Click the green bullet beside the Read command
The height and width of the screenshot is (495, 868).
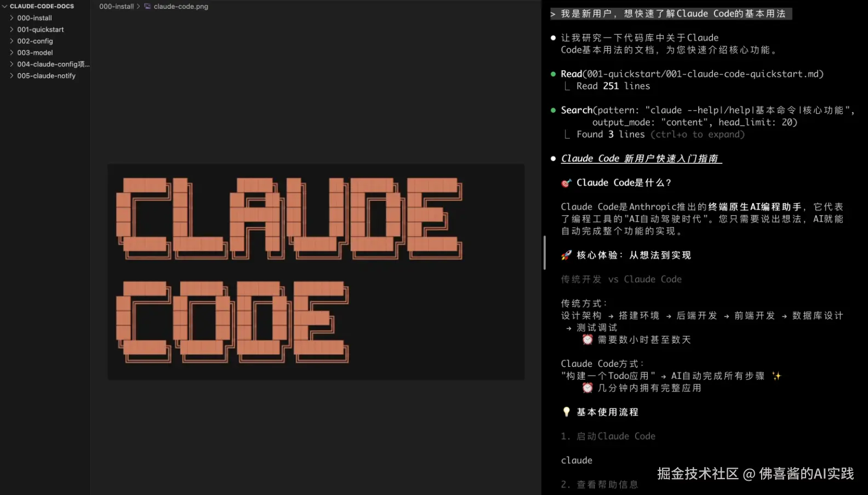(x=553, y=74)
